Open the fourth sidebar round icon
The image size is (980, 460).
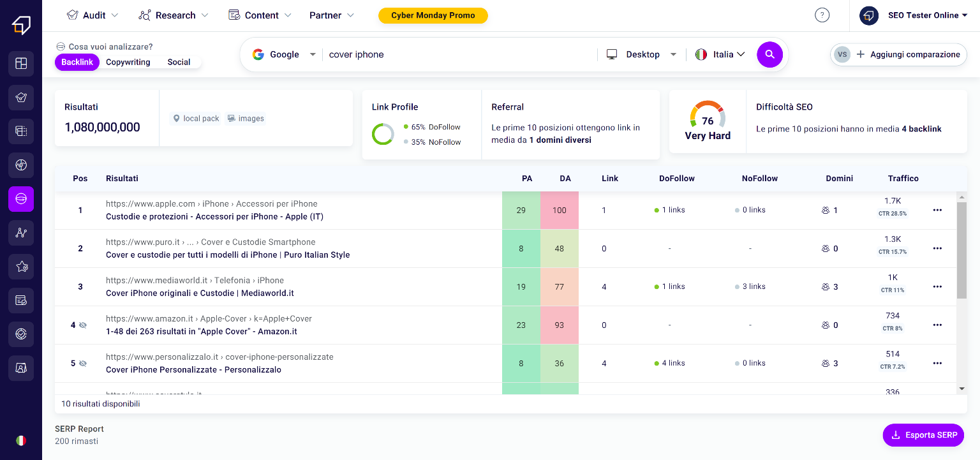pyautogui.click(x=21, y=165)
